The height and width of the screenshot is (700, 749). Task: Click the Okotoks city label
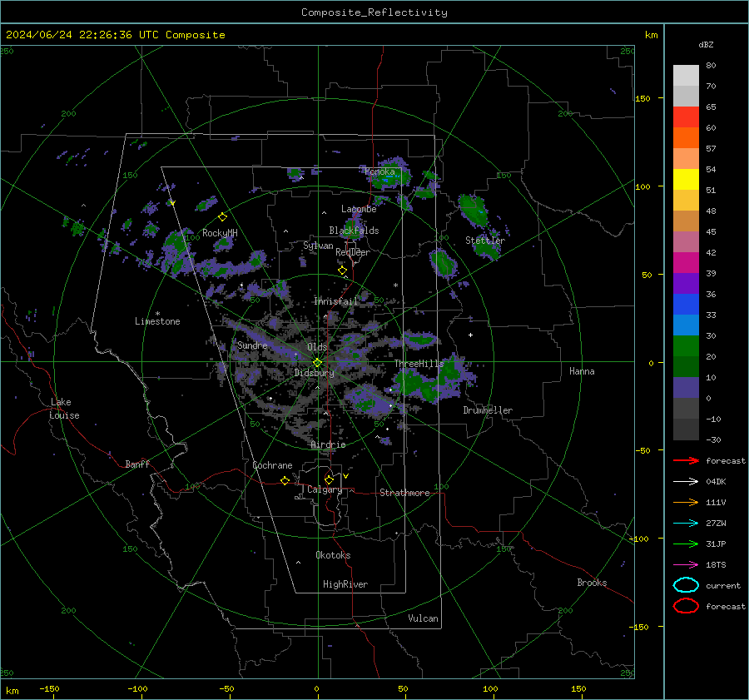tap(333, 555)
